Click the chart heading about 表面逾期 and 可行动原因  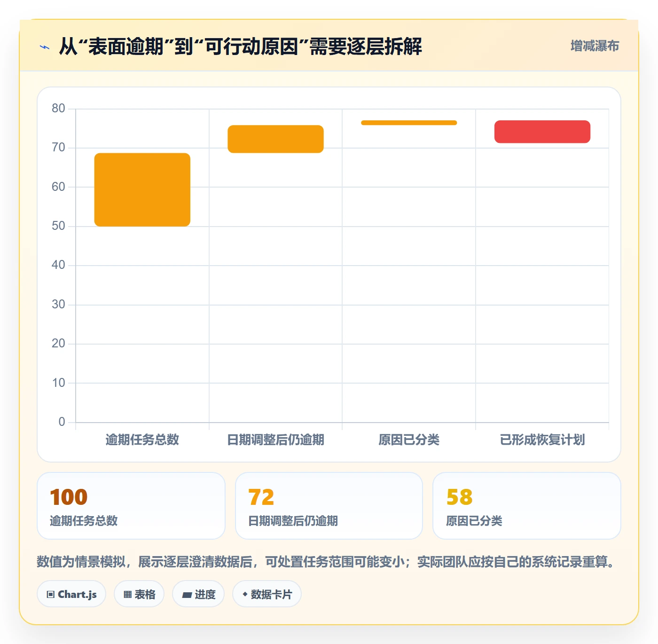(240, 47)
